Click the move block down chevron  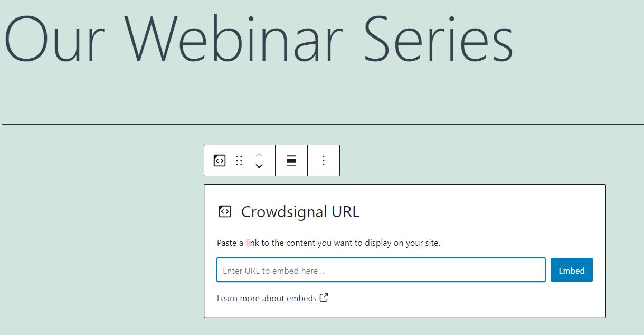coord(259,166)
